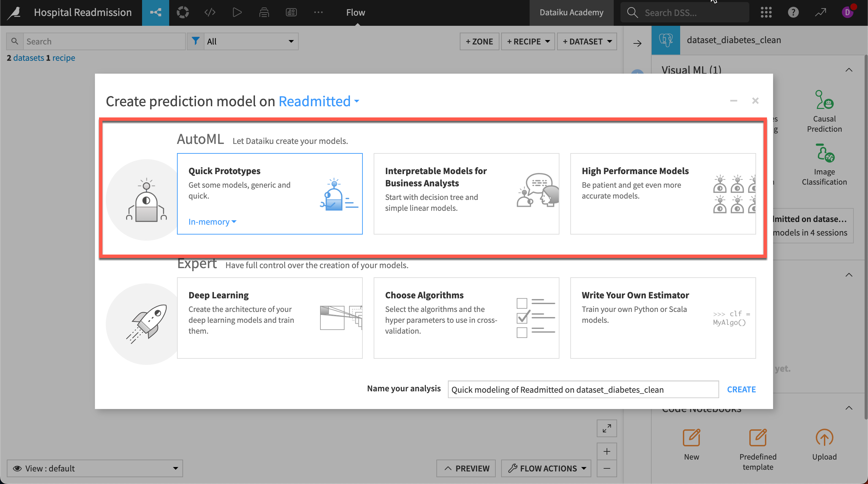Open the Readmitted target dropdown
868x484 pixels.
click(x=319, y=101)
